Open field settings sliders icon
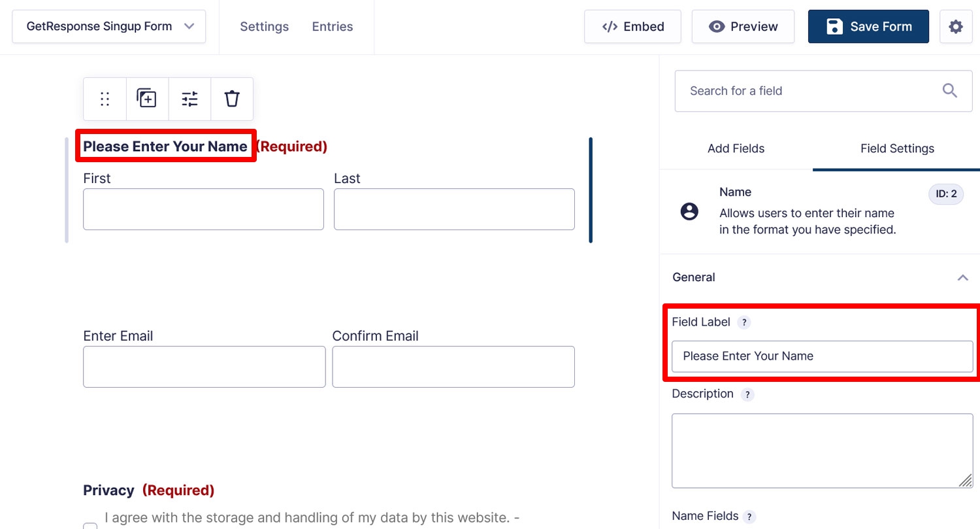 [189, 99]
